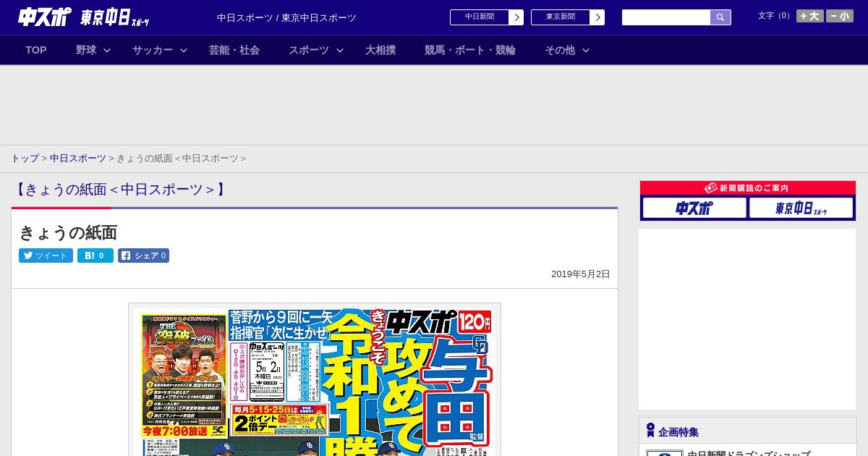Open the その他 menu item
Viewport: 868px width, 456px height.
pyautogui.click(x=560, y=50)
